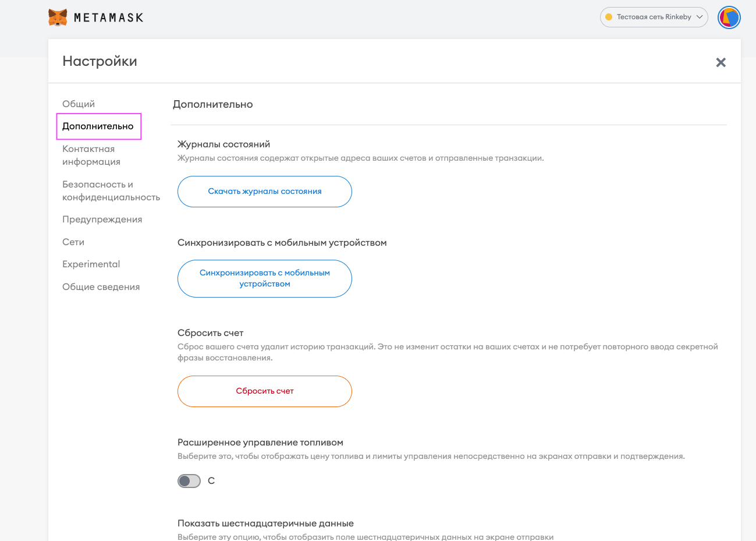Image resolution: width=756 pixels, height=541 pixels.
Task: Close the Настройки settings panel
Action: pyautogui.click(x=720, y=62)
